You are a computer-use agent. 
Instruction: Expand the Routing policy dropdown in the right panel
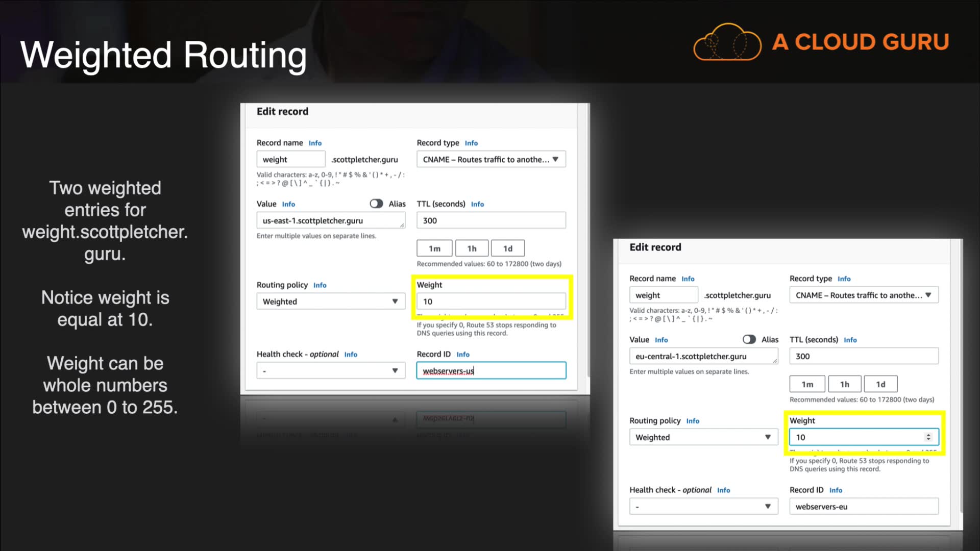(703, 437)
